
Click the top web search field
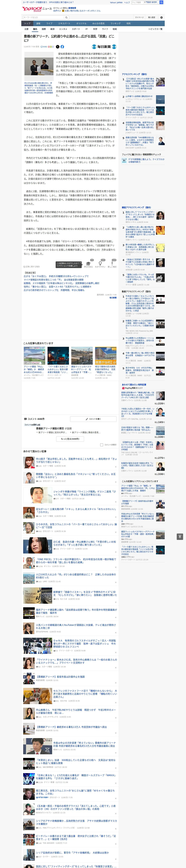tap(137, 2)
